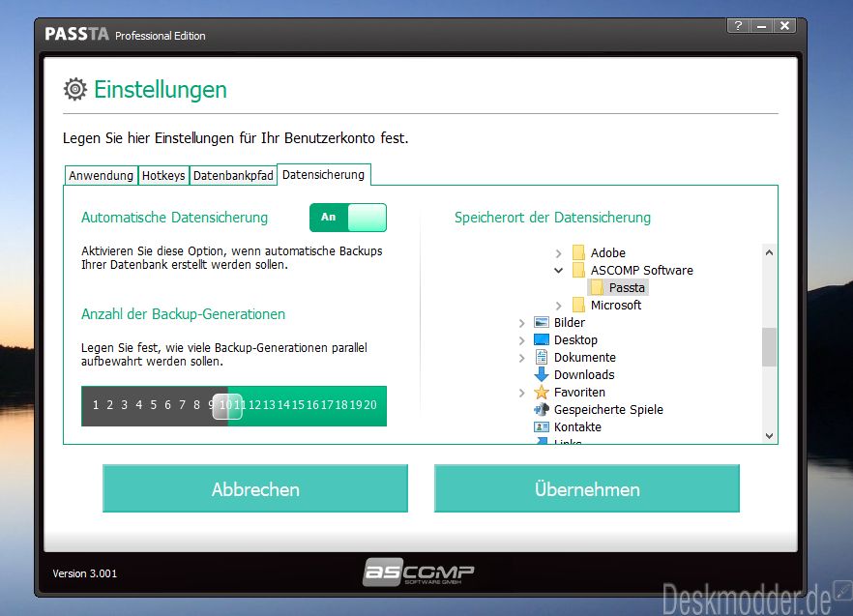This screenshot has width=853, height=616.
Task: Cancel with the Abbrechen button
Action: click(255, 488)
